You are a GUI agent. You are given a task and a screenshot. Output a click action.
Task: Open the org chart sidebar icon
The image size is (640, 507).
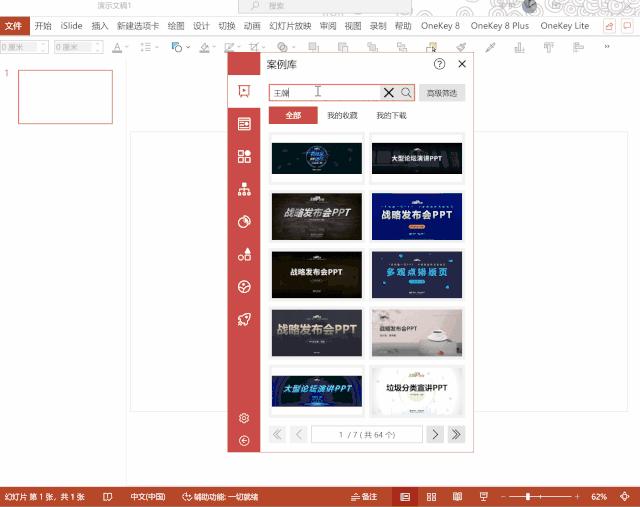click(244, 189)
